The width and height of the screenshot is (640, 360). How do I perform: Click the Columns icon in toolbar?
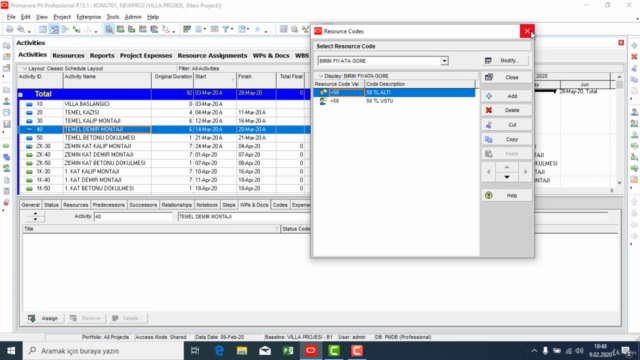(x=198, y=29)
